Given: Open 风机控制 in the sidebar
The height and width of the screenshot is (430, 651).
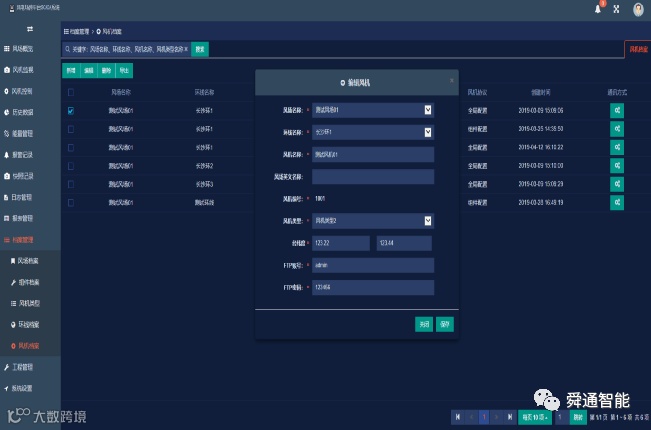Looking at the screenshot, I should click(18, 91).
